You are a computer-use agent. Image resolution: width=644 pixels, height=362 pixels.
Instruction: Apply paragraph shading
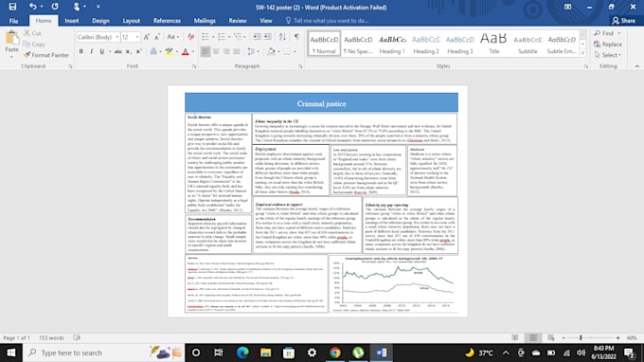point(271,51)
